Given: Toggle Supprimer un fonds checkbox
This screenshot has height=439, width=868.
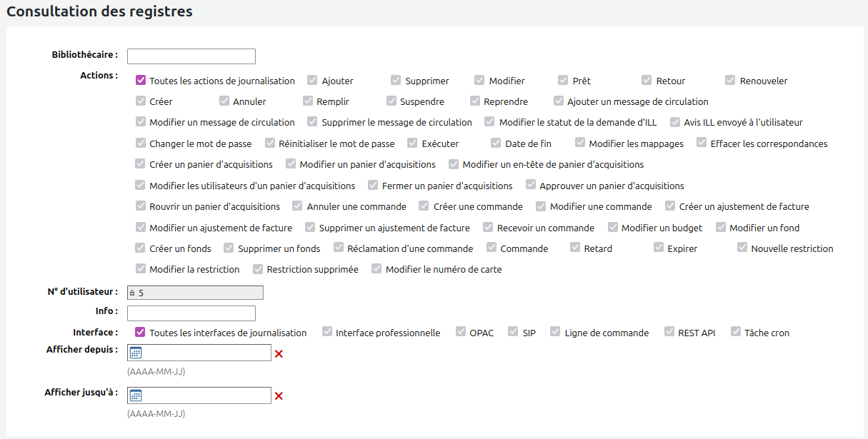Looking at the screenshot, I should (229, 248).
